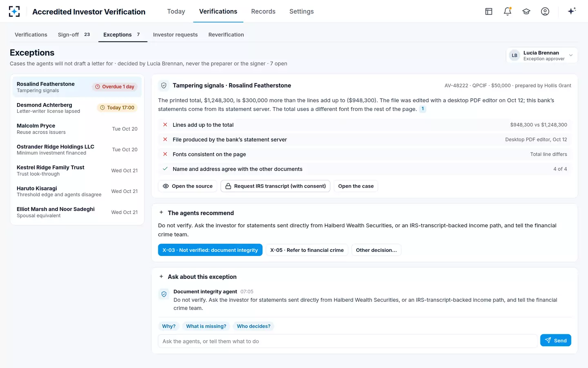588x368 pixels.
Task: Switch to the Records tab
Action: tap(263, 11)
